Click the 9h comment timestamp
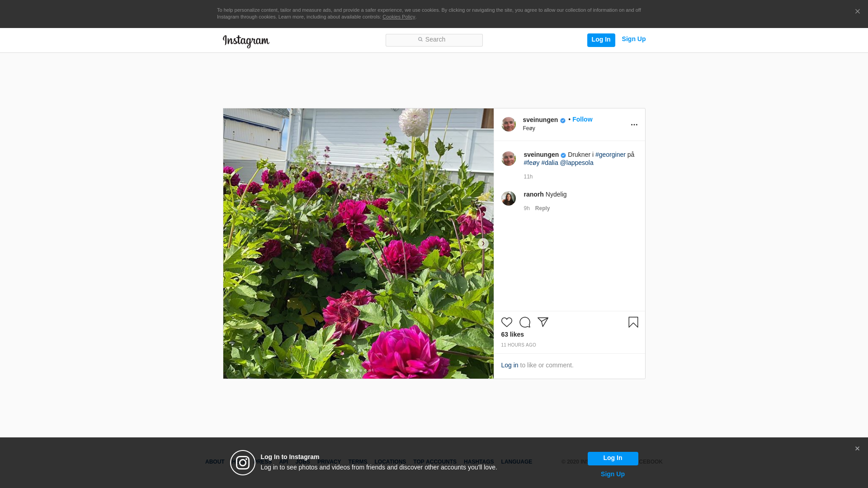Viewport: 868px width, 488px height. 527,208
